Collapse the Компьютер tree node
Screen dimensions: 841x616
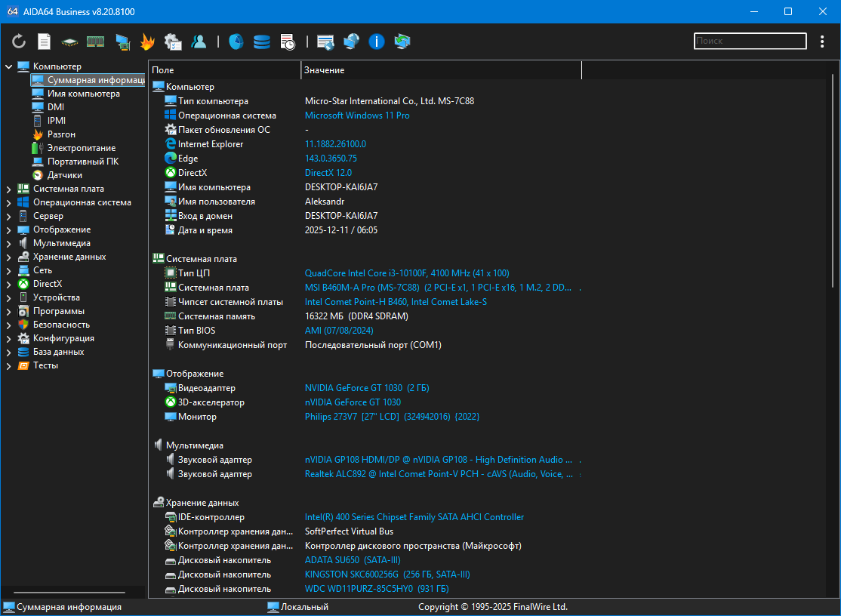tap(9, 66)
